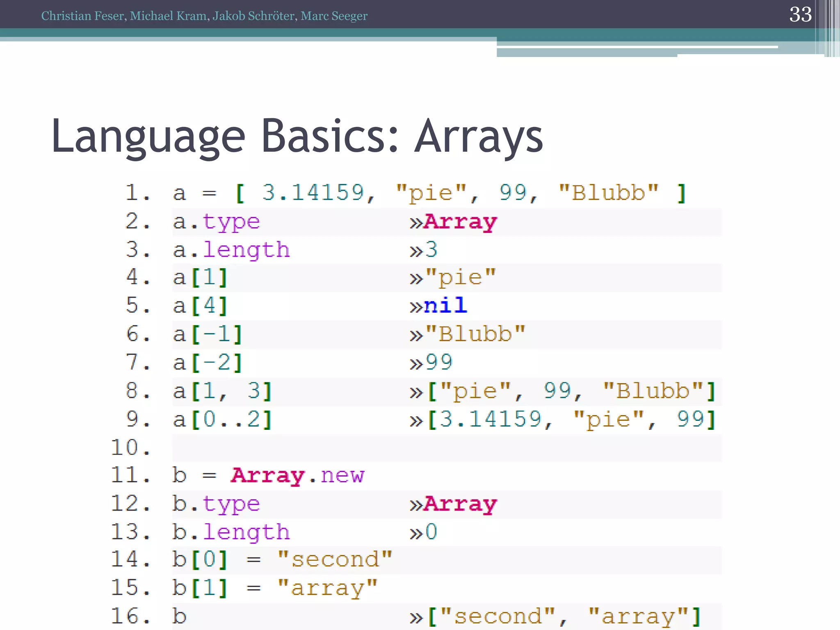Click line number "10."
Image resolution: width=840 pixels, height=630 pixels.
coord(131,447)
